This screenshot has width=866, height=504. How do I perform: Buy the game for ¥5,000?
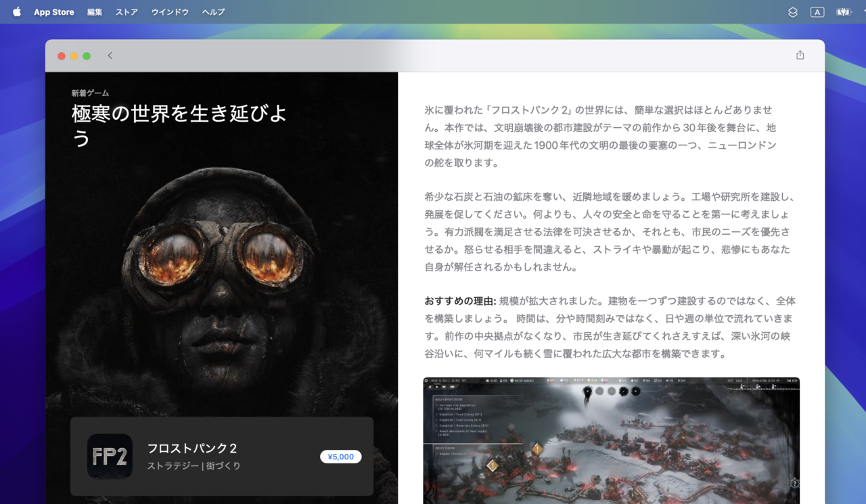(x=341, y=457)
